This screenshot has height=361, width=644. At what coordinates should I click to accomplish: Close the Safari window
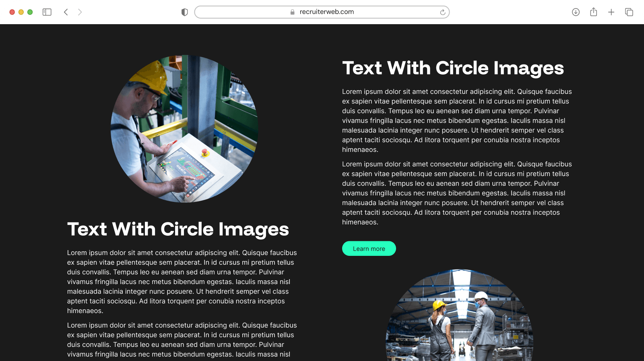[12, 12]
